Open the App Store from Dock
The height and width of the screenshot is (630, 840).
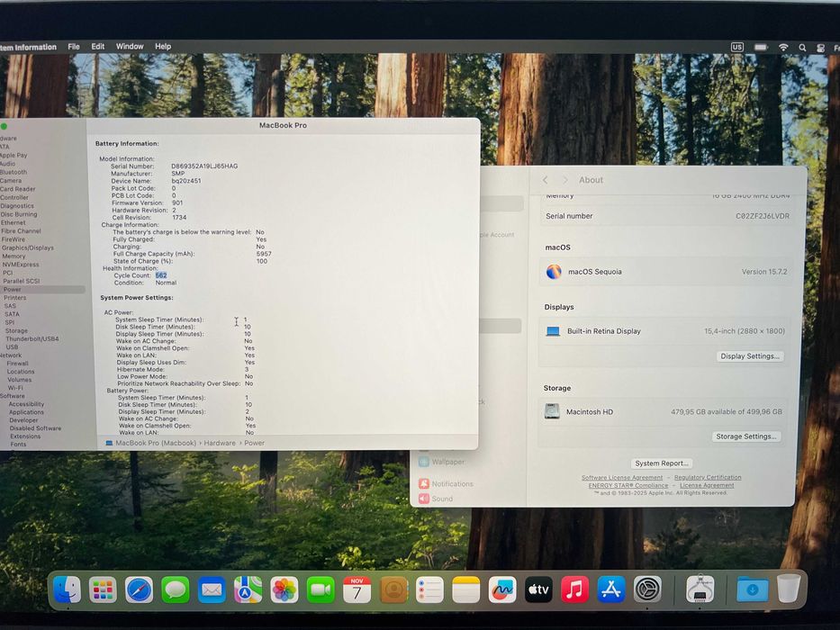[611, 589]
